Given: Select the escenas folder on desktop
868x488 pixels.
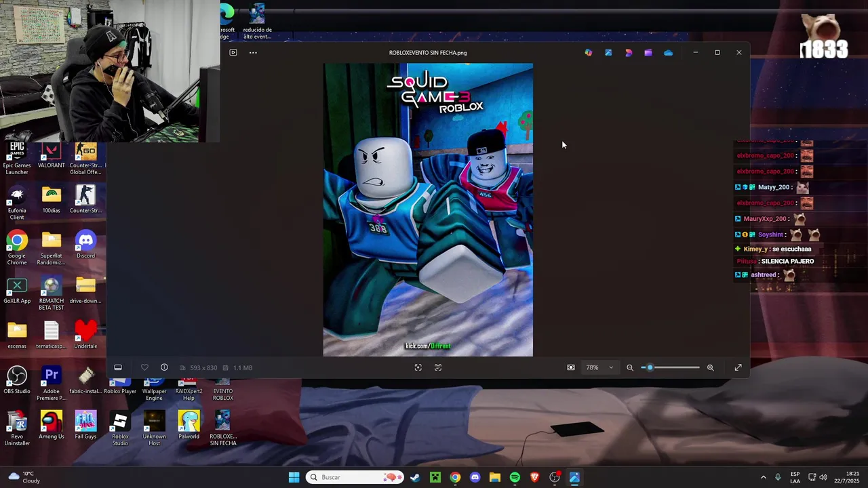Looking at the screenshot, I should (17, 336).
